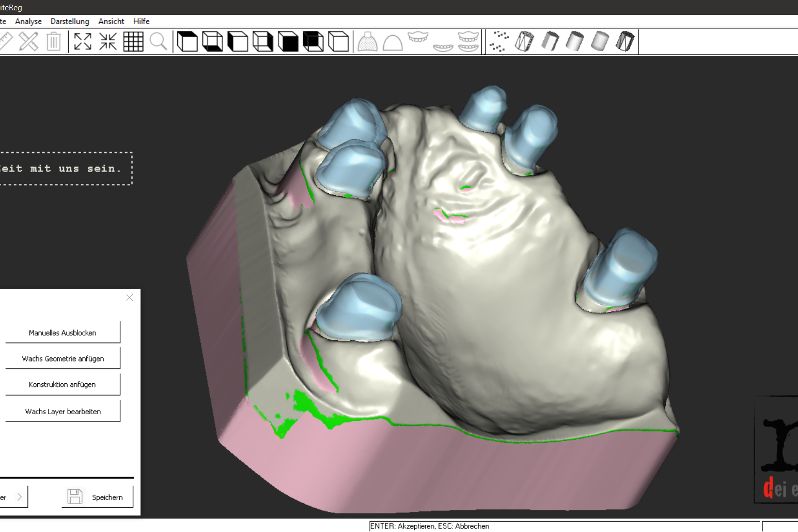Open the Ansicht menu
This screenshot has width=798, height=532.
(111, 21)
